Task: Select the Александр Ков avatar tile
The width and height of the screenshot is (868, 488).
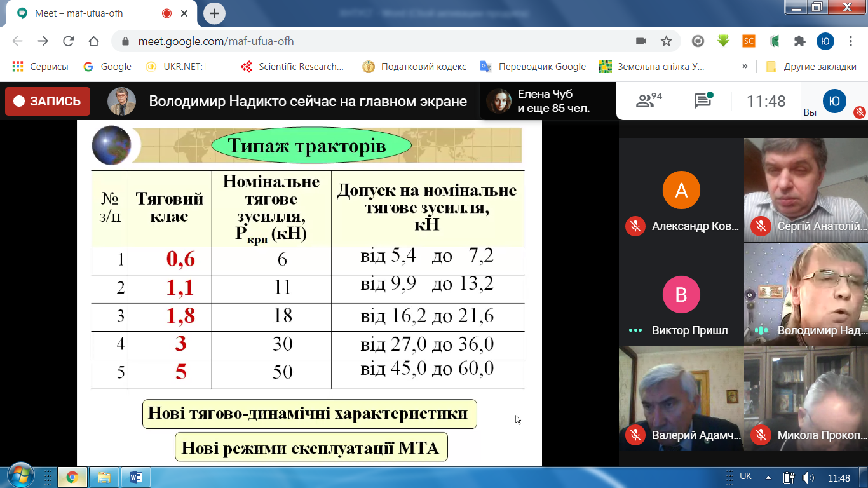Action: pyautogui.click(x=681, y=190)
